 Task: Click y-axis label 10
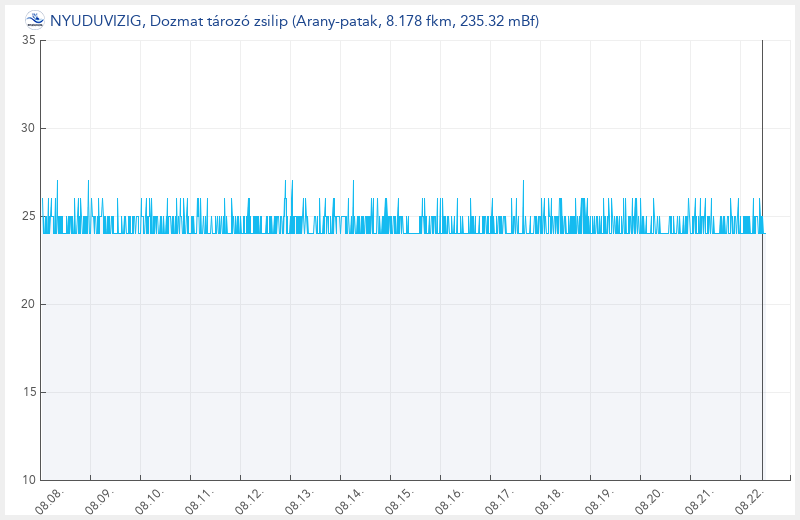click(x=29, y=480)
